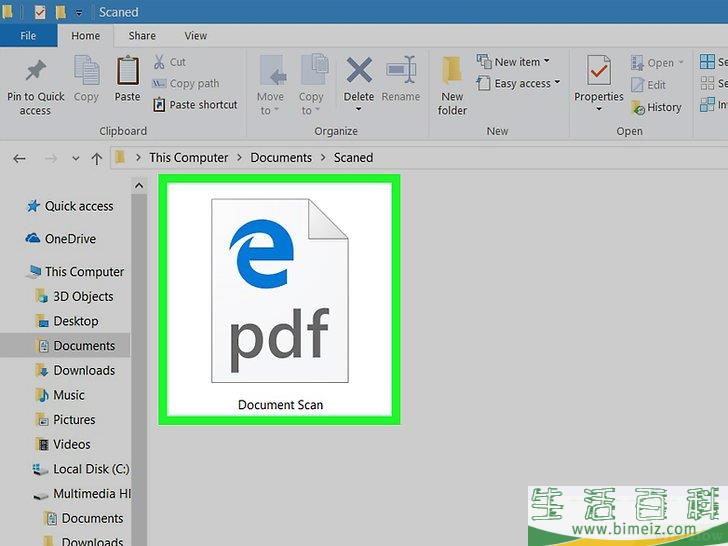The height and width of the screenshot is (546, 728).
Task: Select Desktop in sidebar
Action: pyautogui.click(x=67, y=321)
